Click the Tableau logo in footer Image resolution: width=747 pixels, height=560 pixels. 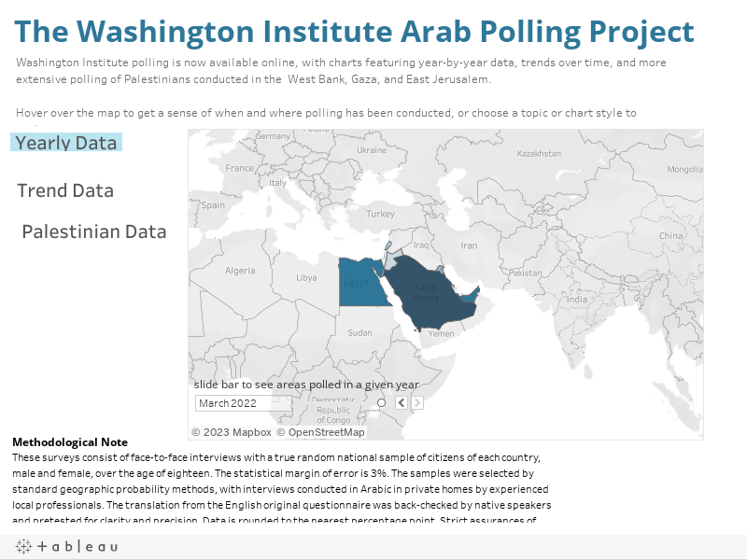coord(66,546)
